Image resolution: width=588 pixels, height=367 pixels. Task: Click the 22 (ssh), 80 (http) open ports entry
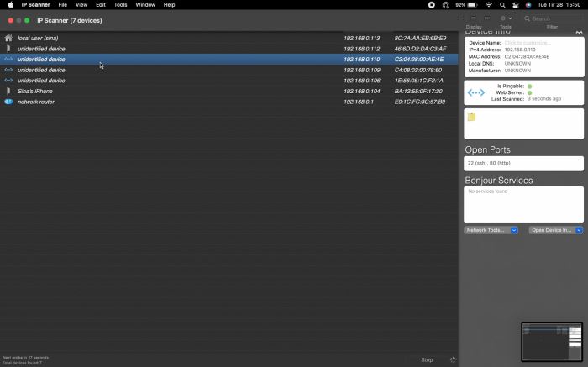coord(489,163)
